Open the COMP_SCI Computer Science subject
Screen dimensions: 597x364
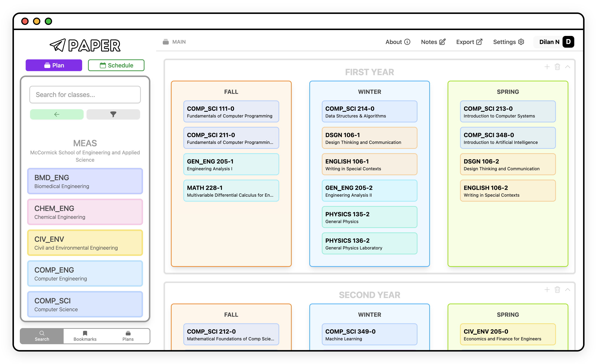[85, 304]
